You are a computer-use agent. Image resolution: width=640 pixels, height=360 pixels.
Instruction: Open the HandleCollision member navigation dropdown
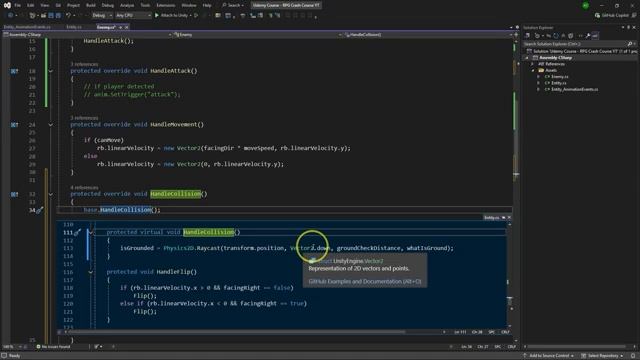click(x=428, y=35)
